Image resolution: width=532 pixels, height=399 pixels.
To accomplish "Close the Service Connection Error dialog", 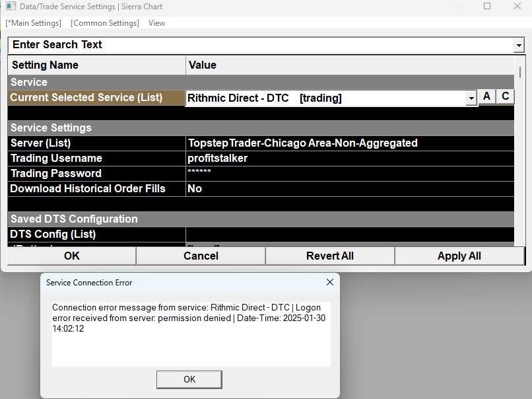I will 330,282.
